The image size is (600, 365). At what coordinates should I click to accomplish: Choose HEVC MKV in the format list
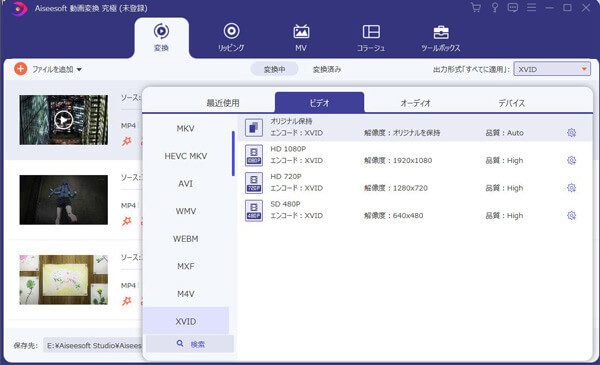click(x=186, y=156)
